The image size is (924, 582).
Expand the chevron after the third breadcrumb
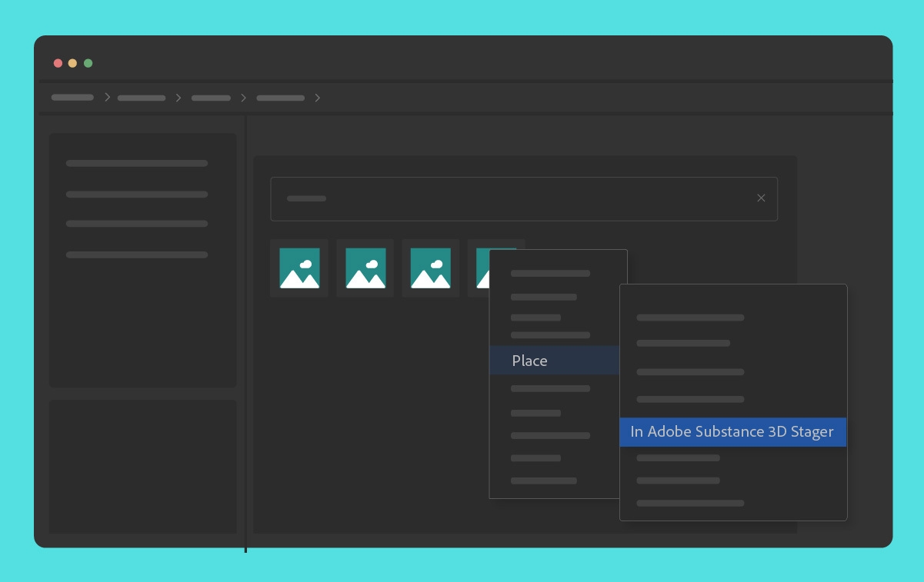(243, 98)
